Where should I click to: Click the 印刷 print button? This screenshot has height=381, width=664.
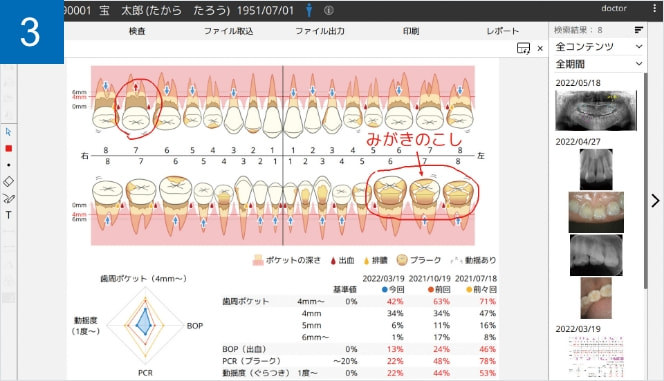411,31
